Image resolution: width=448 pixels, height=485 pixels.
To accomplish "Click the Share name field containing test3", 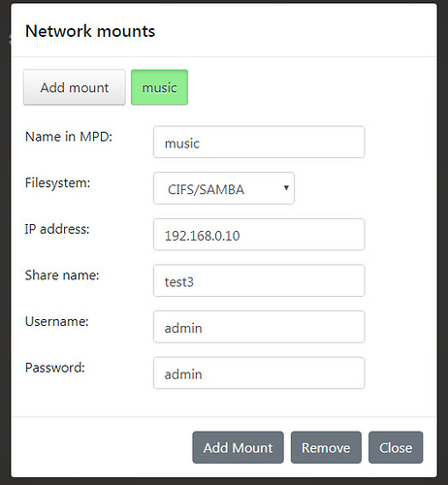I will (259, 280).
